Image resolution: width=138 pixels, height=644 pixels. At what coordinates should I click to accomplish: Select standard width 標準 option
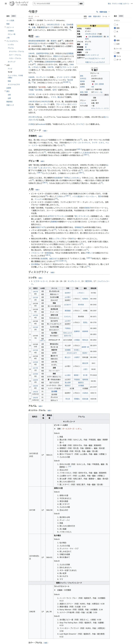(x=115, y=40)
